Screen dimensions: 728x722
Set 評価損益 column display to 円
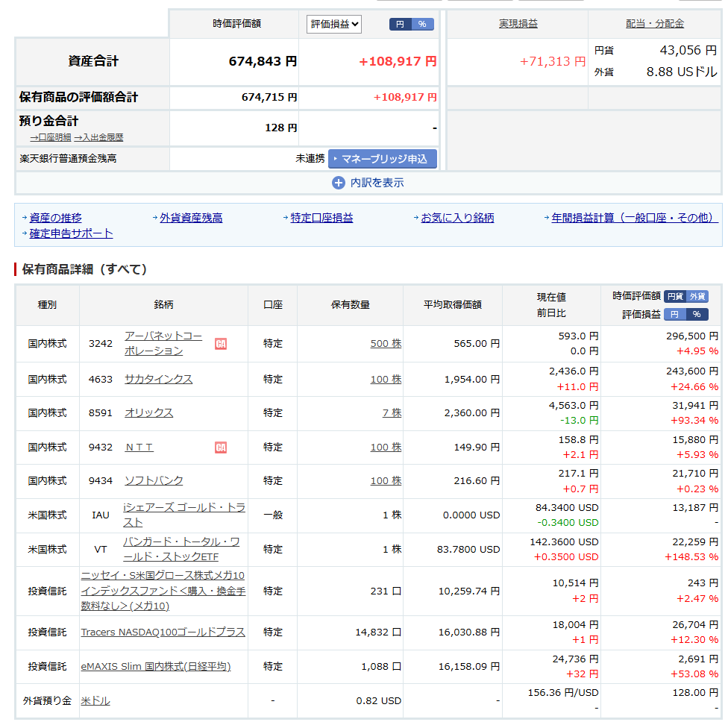click(675, 314)
